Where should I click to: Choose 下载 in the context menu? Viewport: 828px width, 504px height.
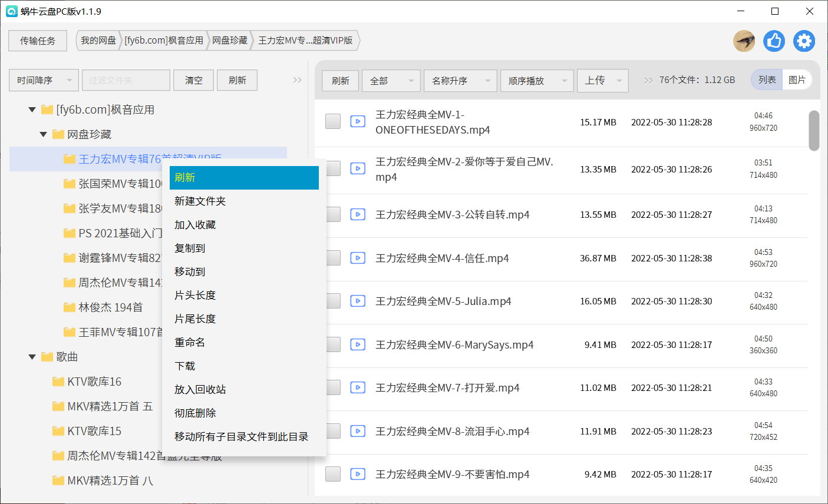244,366
